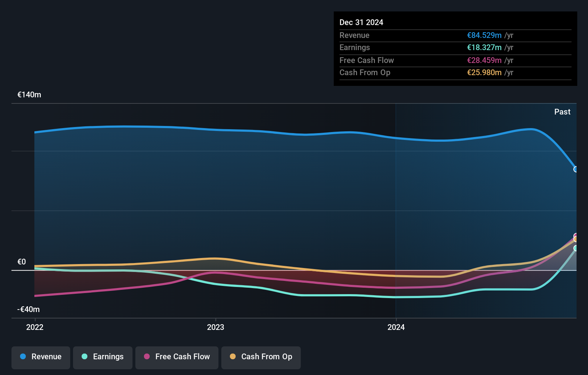Click the -€40m axis label
The height and width of the screenshot is (375, 588).
tap(28, 310)
